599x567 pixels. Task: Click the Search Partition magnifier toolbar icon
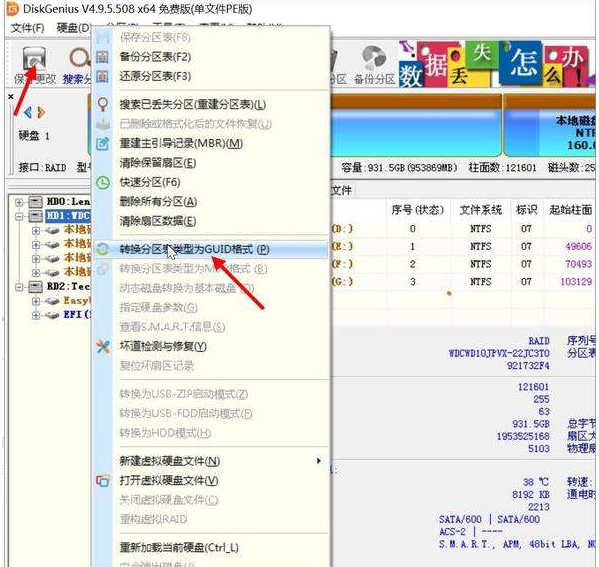point(79,58)
